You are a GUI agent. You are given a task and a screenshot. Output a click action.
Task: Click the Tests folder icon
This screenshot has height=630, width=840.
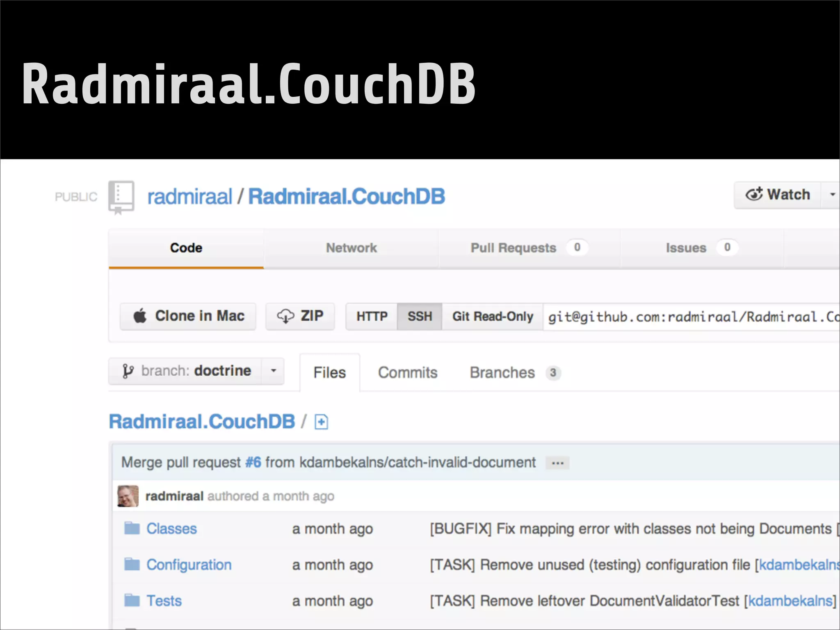click(132, 600)
